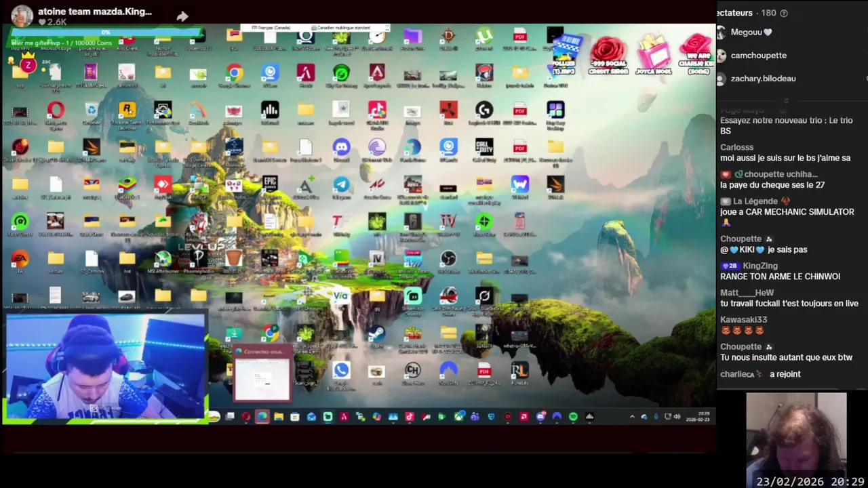Launch MSI Afterburner desktop shortcut

[163, 258]
